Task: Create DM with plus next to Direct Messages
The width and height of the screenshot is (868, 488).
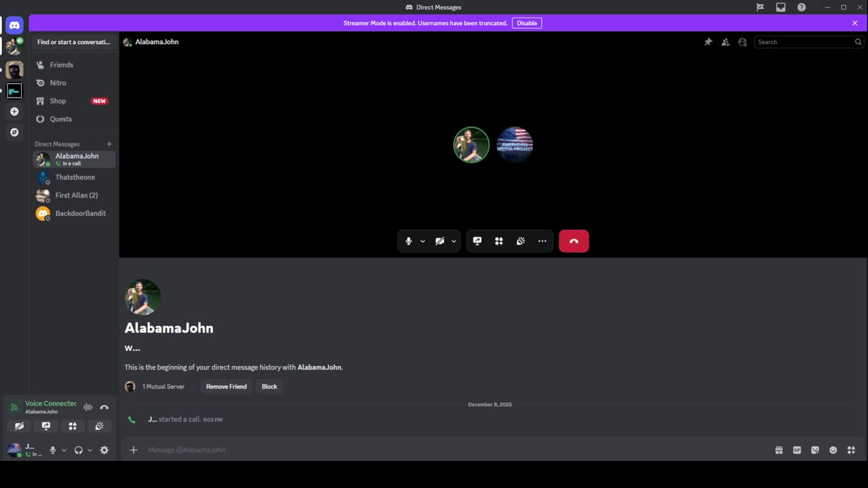Action: tap(109, 144)
